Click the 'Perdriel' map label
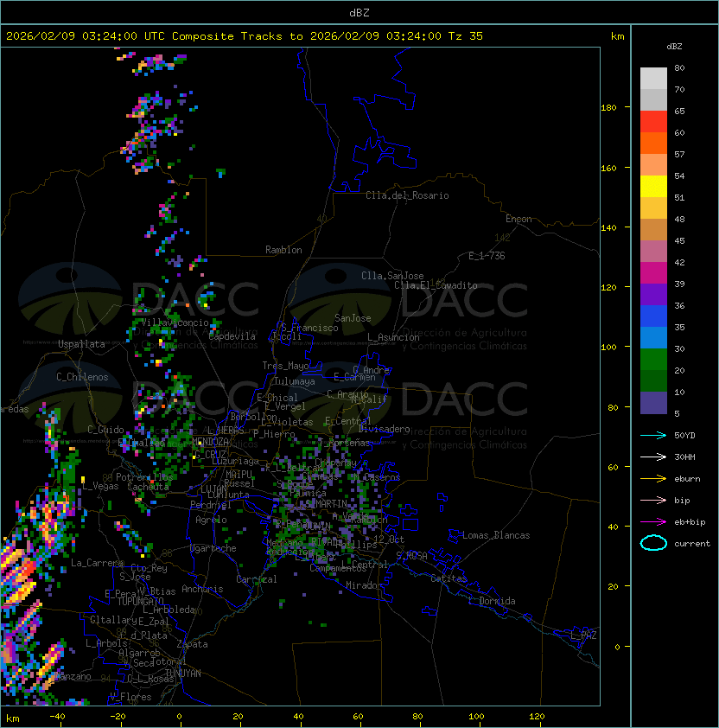The height and width of the screenshot is (728, 719). click(x=210, y=504)
